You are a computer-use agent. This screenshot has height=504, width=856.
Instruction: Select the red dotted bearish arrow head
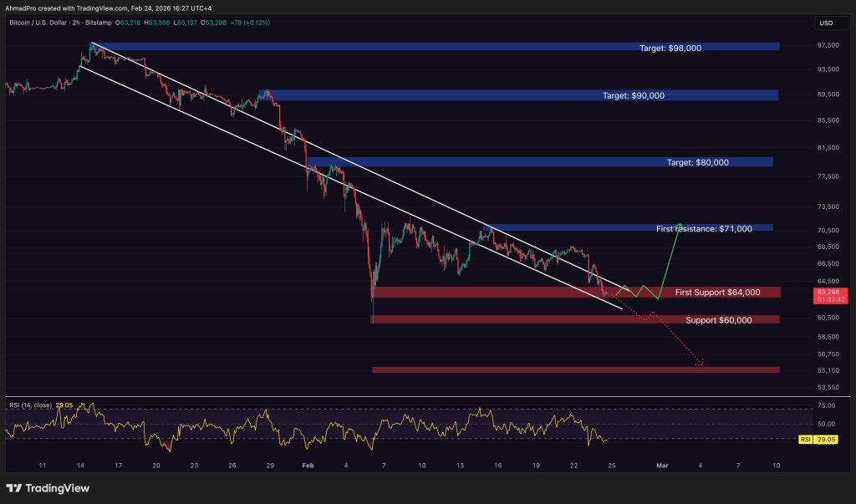tap(700, 364)
